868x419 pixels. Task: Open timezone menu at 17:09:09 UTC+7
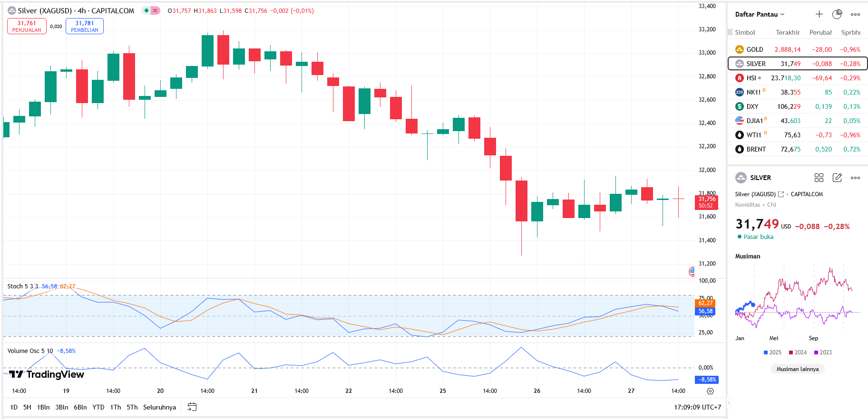point(697,407)
